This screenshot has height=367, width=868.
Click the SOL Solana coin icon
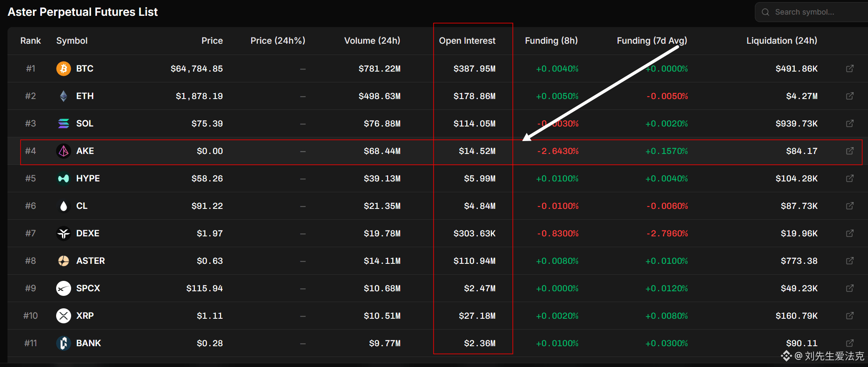point(63,123)
